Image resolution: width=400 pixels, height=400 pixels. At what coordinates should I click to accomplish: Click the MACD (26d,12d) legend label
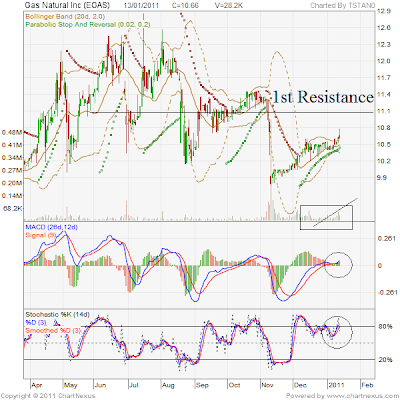click(x=51, y=227)
